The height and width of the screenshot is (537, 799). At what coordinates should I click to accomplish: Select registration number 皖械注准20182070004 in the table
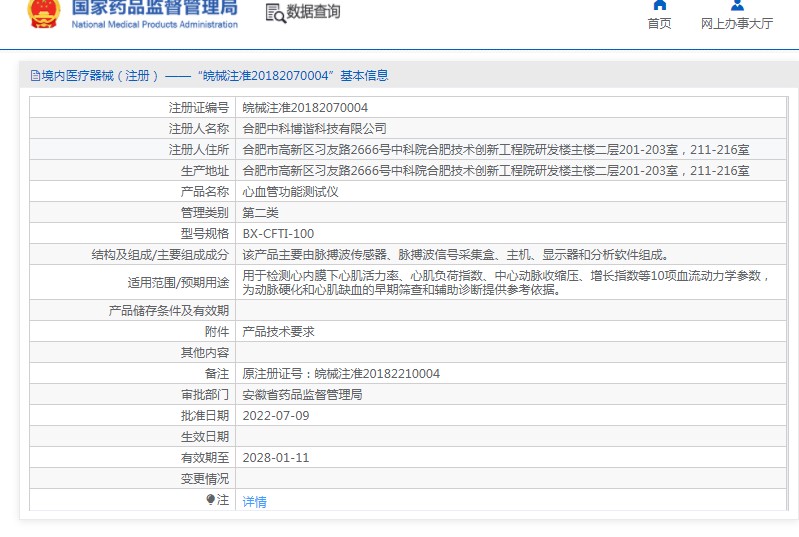pyautogui.click(x=305, y=108)
